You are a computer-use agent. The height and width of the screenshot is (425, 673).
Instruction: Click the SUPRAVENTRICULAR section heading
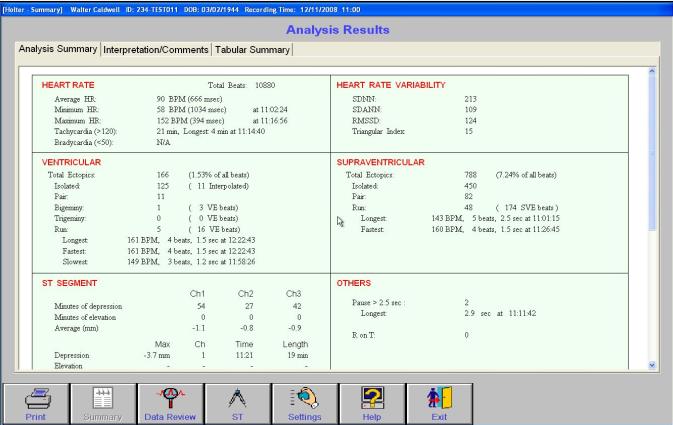coord(380,162)
